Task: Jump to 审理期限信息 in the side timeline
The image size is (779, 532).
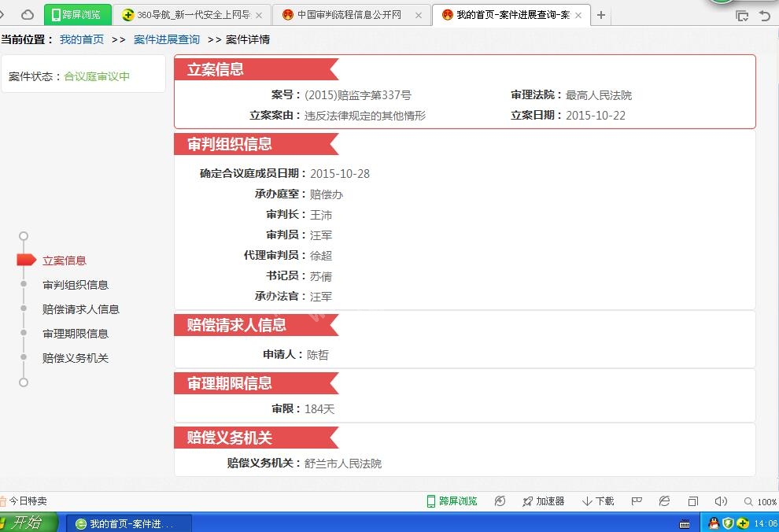Action: coord(76,334)
